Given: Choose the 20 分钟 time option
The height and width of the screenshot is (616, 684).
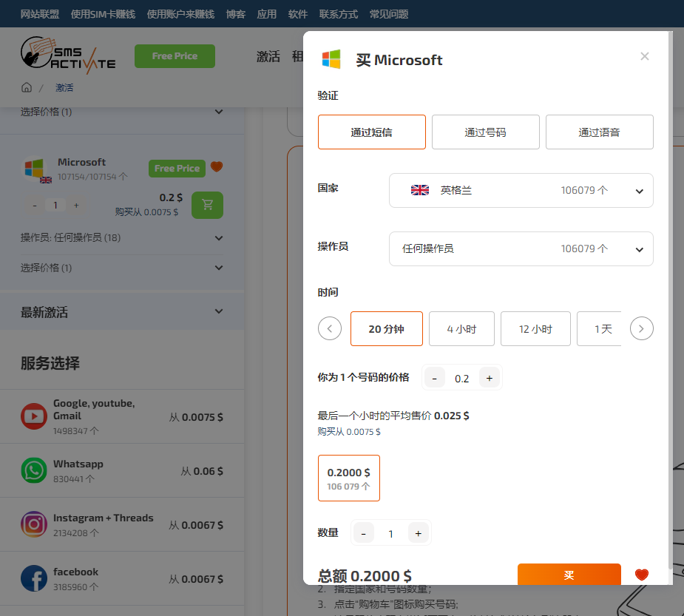Looking at the screenshot, I should click(387, 329).
